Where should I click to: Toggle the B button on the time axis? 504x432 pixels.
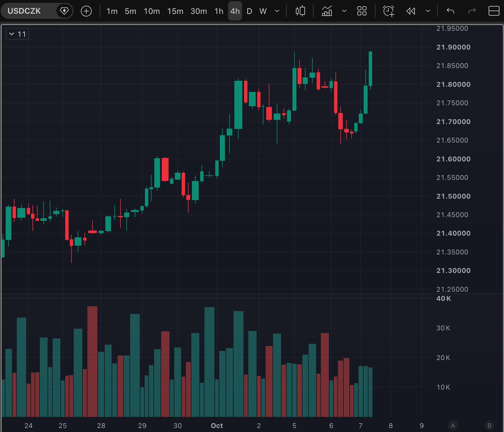pos(489,425)
